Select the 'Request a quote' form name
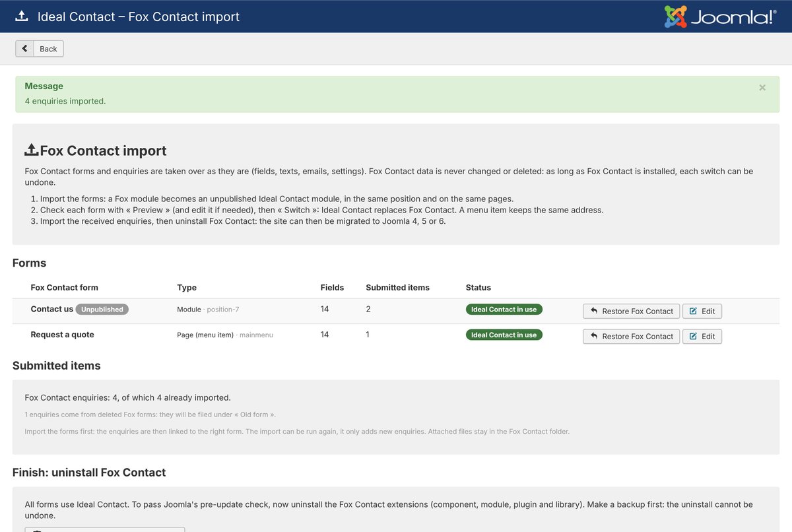Image resolution: width=792 pixels, height=532 pixels. 62,335
